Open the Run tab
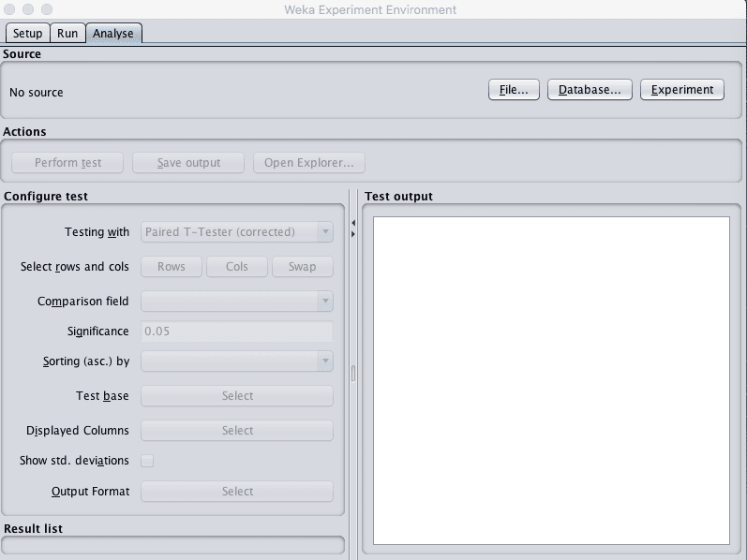The height and width of the screenshot is (560, 747). [x=67, y=34]
